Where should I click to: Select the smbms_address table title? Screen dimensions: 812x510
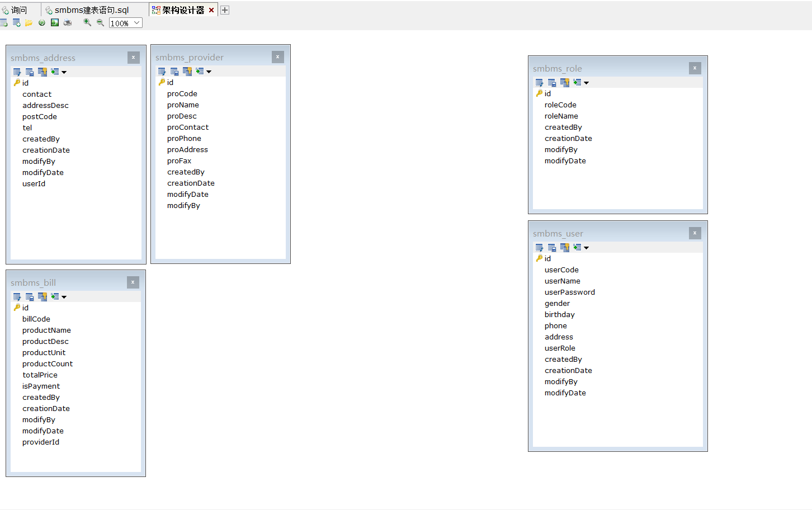43,58
